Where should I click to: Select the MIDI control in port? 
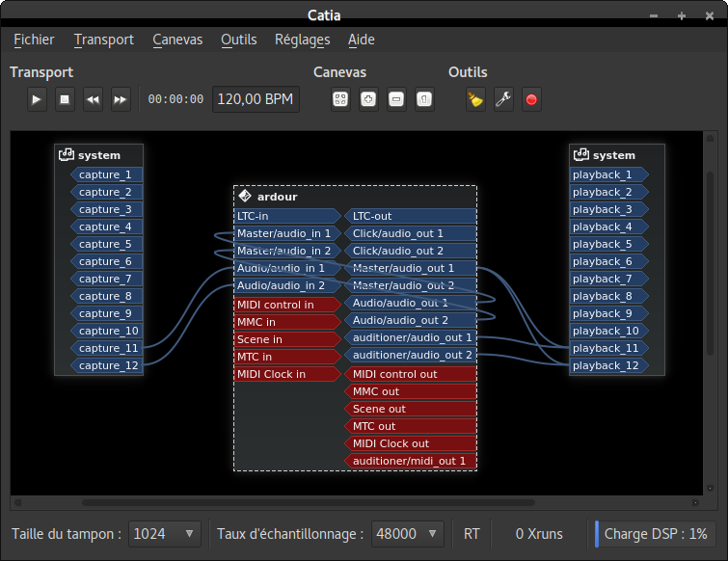click(x=280, y=305)
